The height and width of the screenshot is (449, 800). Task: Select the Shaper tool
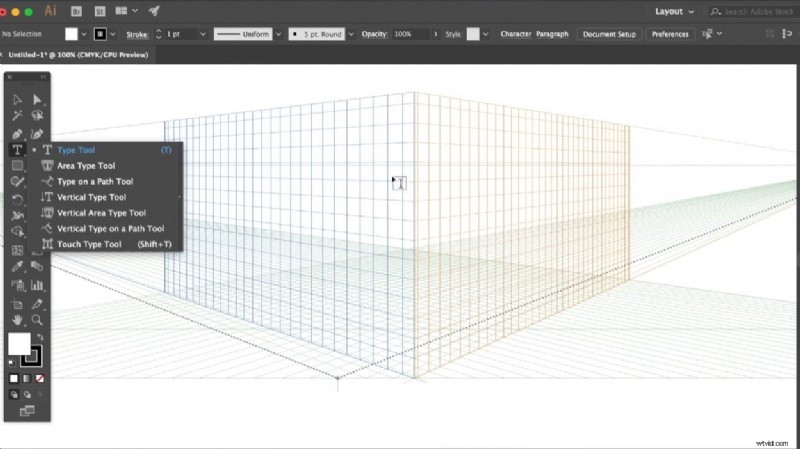point(17,182)
